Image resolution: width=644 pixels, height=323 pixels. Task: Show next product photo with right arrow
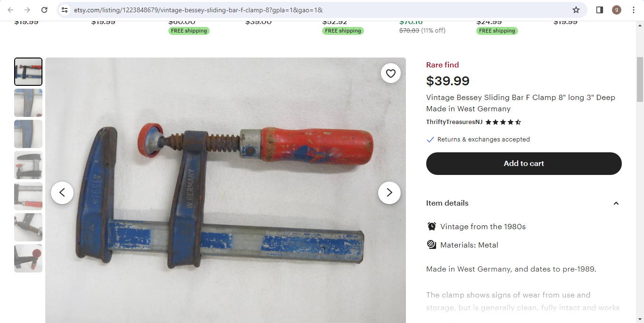(x=389, y=192)
